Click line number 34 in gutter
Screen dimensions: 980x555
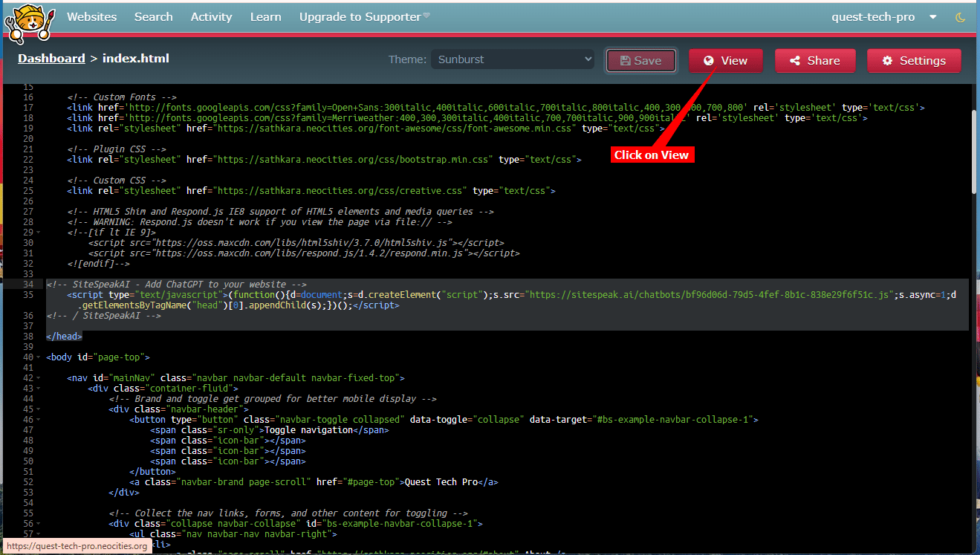point(28,285)
